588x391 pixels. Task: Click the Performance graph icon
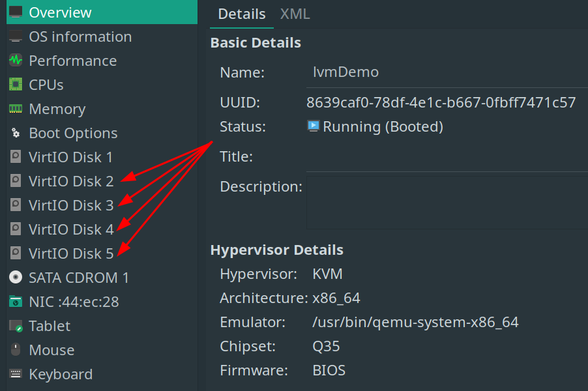point(16,61)
